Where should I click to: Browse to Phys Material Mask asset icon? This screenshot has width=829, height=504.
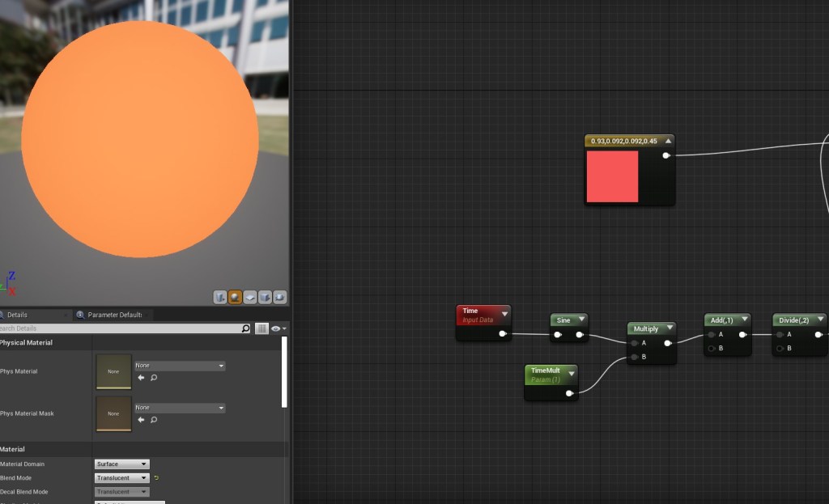point(154,420)
